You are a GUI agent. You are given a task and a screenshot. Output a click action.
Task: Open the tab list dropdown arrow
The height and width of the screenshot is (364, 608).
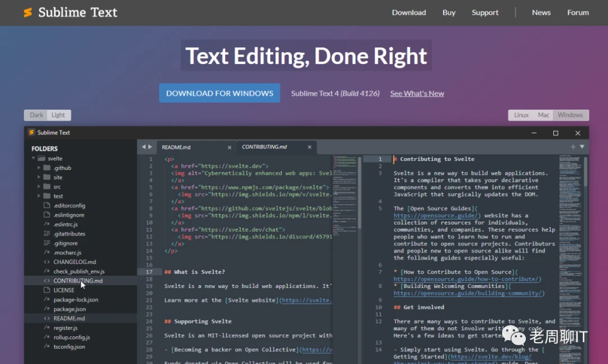[582, 147]
